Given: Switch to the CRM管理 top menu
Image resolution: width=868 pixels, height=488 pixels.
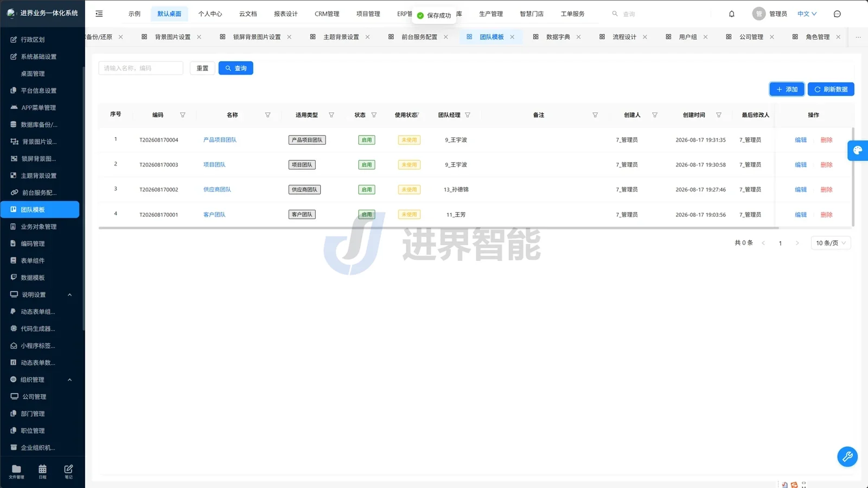Looking at the screenshot, I should click(327, 14).
